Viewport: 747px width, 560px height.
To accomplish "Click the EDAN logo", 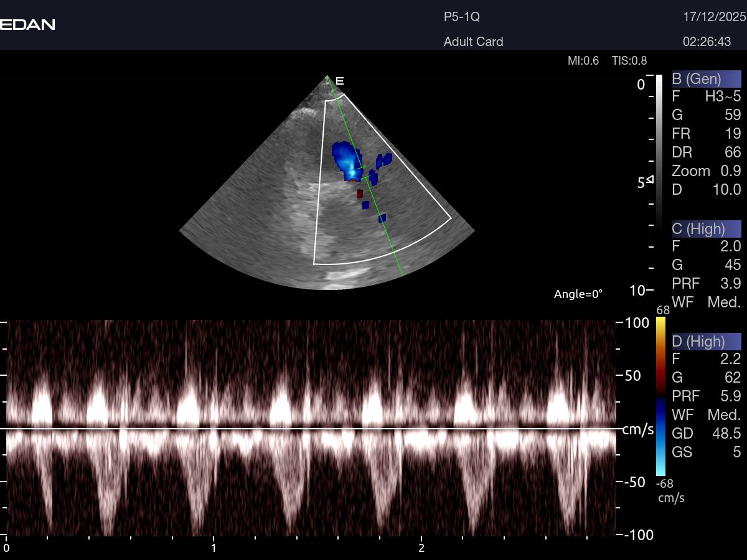I will click(27, 24).
